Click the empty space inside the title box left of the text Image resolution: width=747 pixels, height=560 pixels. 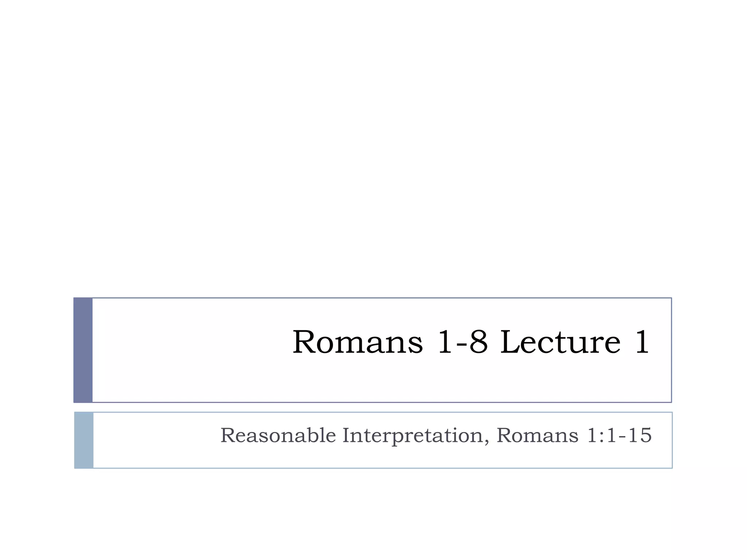pyautogui.click(x=190, y=350)
